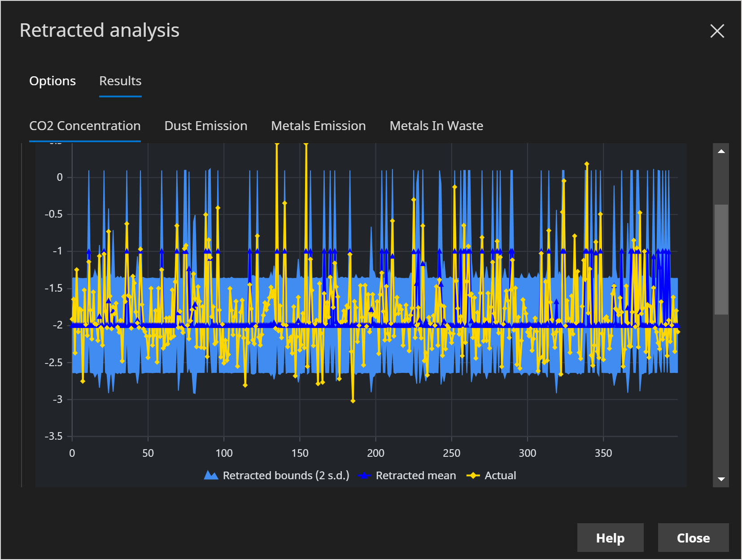Image resolution: width=742 pixels, height=560 pixels.
Task: Toggle the Retracted bounds (2 s.d.) legend series
Action: coord(277,475)
